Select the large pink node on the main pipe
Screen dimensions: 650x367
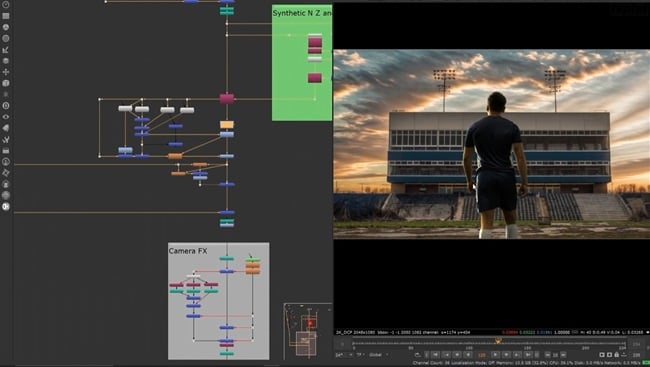(x=227, y=98)
